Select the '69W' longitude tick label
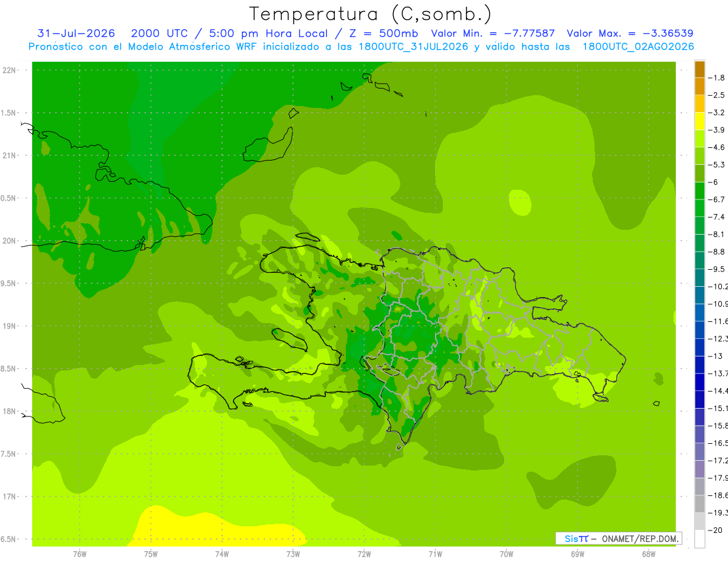Image resolution: width=728 pixels, height=562 pixels. point(578,554)
